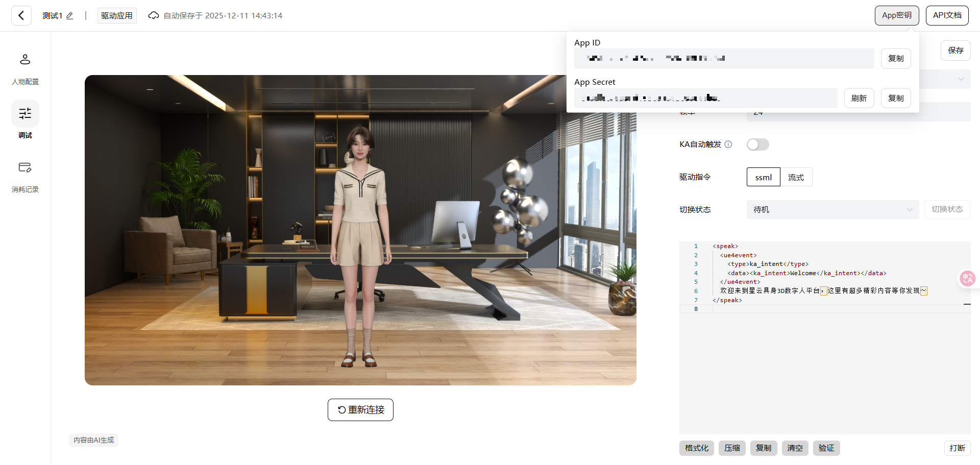Refresh the App Secret
The width and height of the screenshot is (980, 465).
tap(859, 98)
